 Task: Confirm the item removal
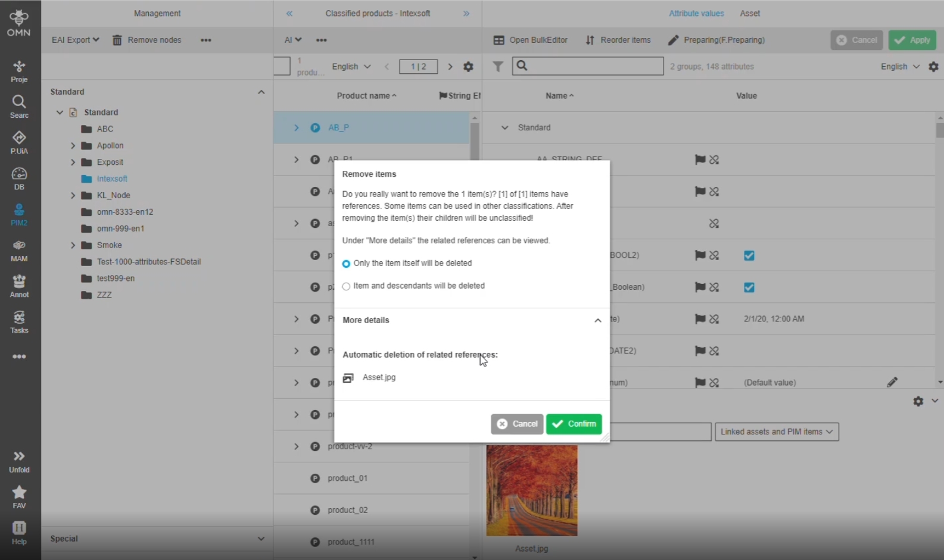tap(574, 424)
